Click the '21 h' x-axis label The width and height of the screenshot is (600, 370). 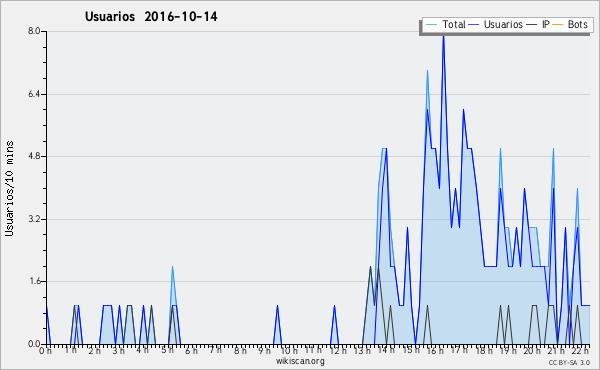pyautogui.click(x=556, y=350)
